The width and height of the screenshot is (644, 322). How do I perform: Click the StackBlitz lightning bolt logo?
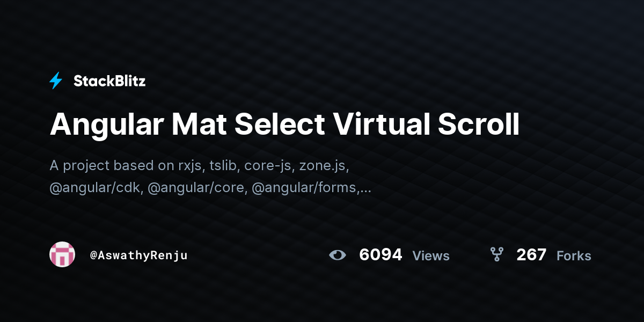point(56,80)
